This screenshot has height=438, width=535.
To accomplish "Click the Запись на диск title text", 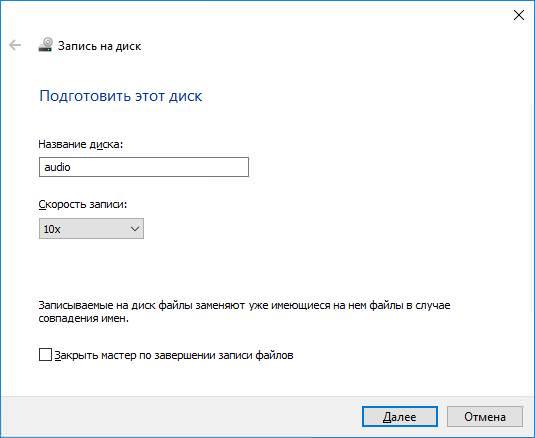I will click(99, 46).
